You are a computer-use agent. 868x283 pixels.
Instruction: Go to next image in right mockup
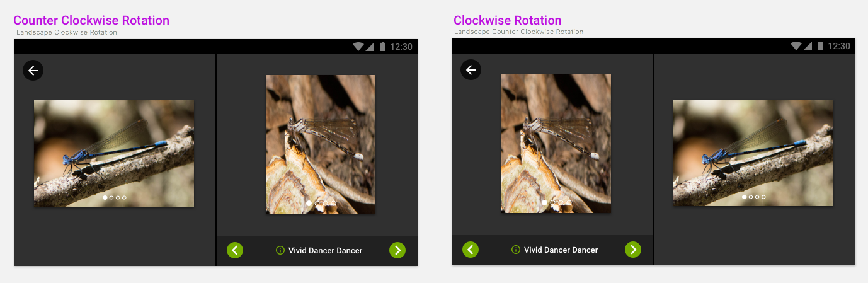[x=633, y=250]
